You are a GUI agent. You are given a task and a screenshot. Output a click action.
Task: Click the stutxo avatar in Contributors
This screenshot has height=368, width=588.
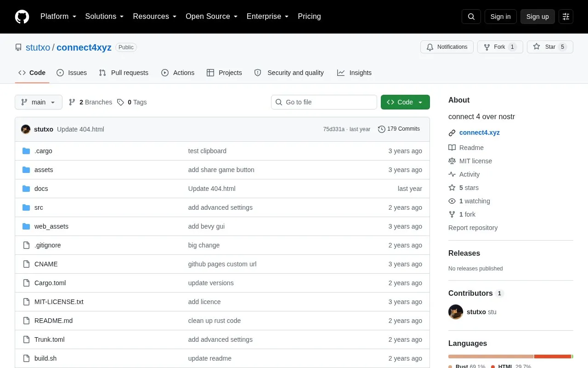tap(456, 312)
